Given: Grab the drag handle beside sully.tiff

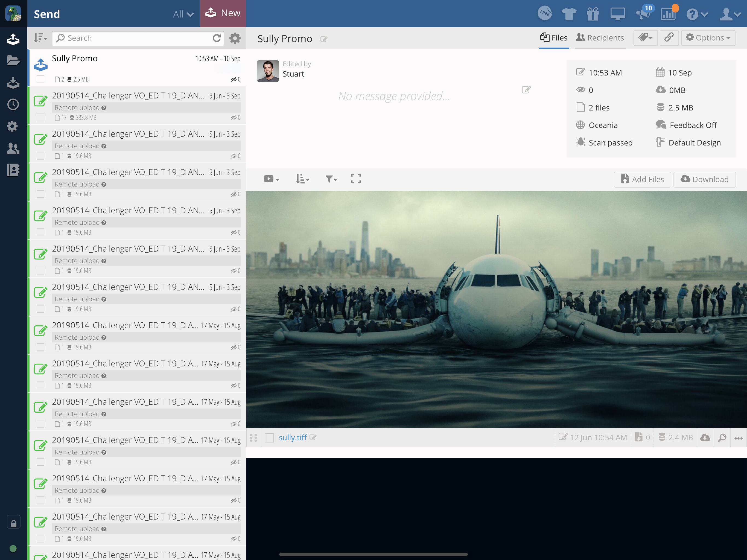Looking at the screenshot, I should pos(254,438).
